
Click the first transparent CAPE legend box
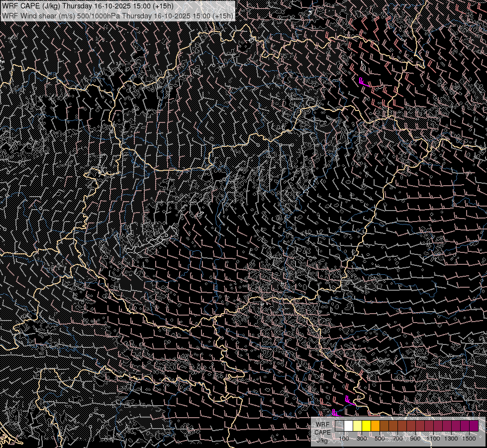[x=340, y=426]
